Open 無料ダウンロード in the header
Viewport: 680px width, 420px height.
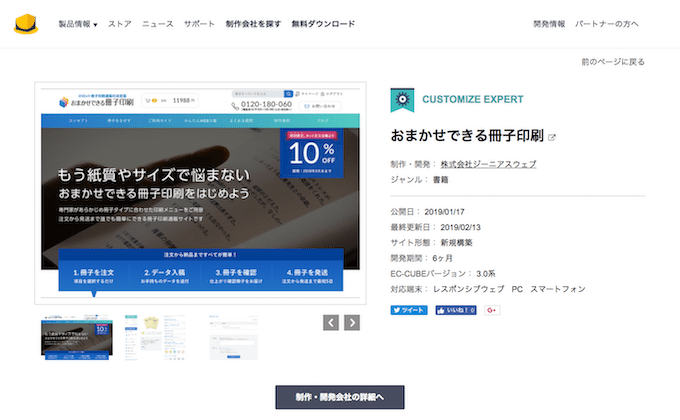coord(323,24)
